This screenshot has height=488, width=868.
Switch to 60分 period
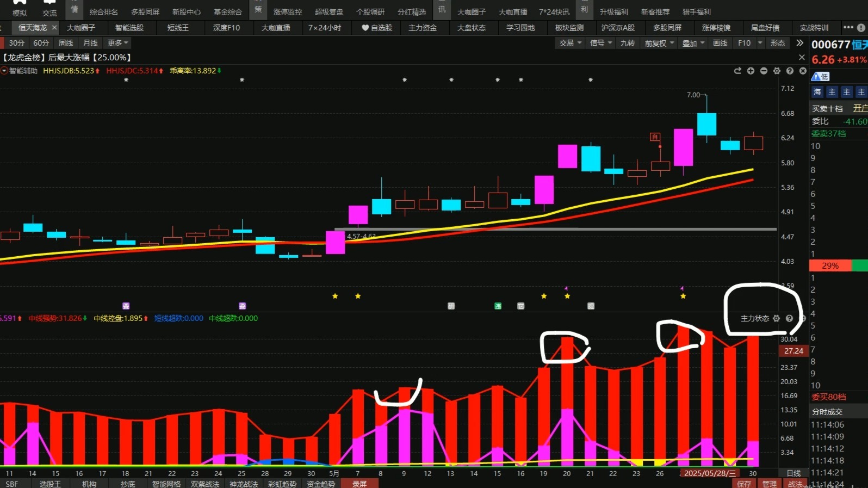click(41, 43)
